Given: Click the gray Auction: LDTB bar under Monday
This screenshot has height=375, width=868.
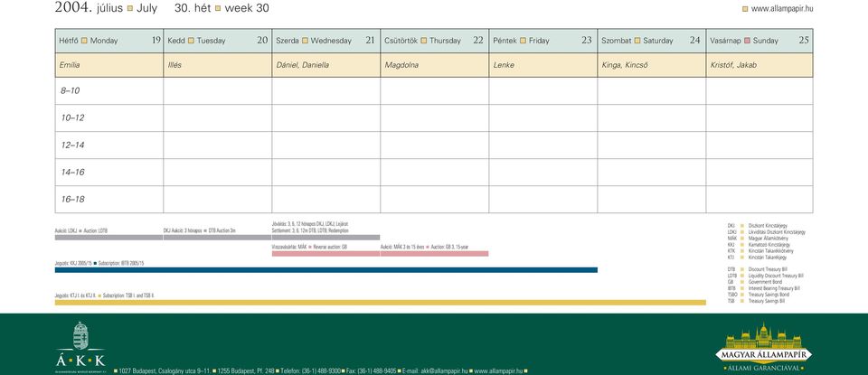Looking at the screenshot, I should point(108,238).
